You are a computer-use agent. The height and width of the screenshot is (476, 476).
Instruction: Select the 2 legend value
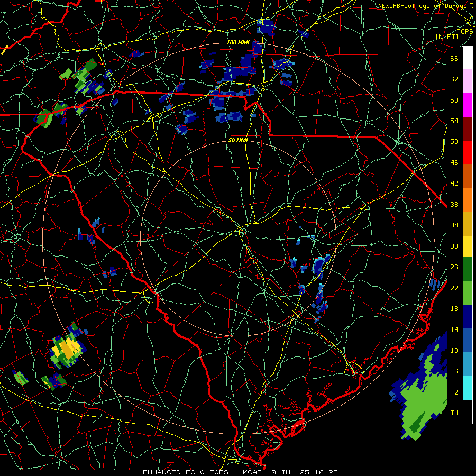456,392
